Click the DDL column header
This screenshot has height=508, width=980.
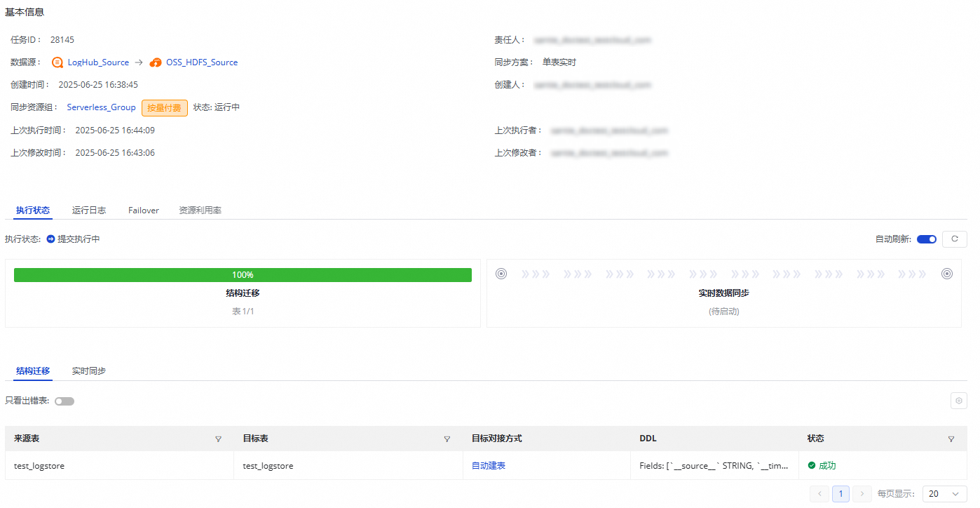tap(648, 439)
